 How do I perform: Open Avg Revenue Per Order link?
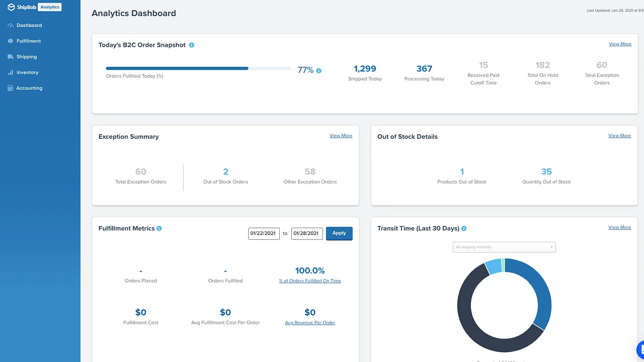click(310, 323)
